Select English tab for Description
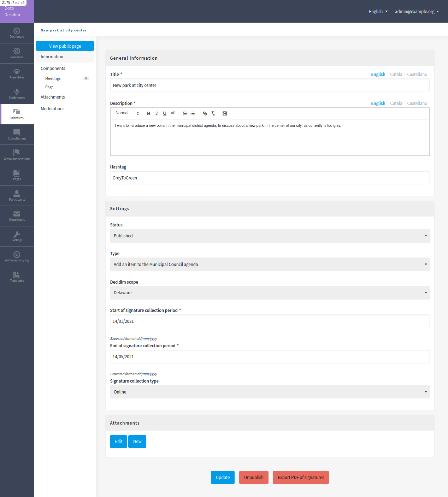The image size is (448, 497). [x=378, y=103]
